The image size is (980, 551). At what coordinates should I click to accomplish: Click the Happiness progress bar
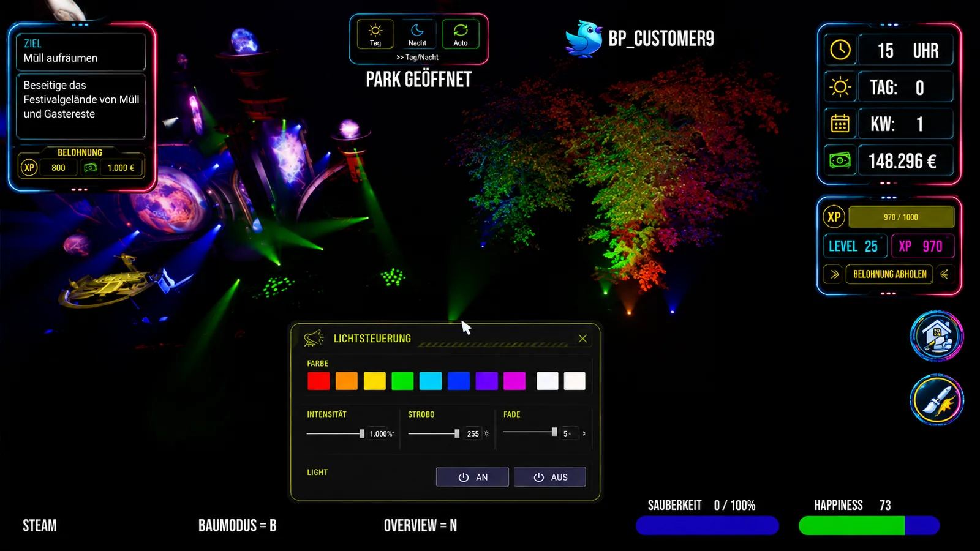(869, 525)
